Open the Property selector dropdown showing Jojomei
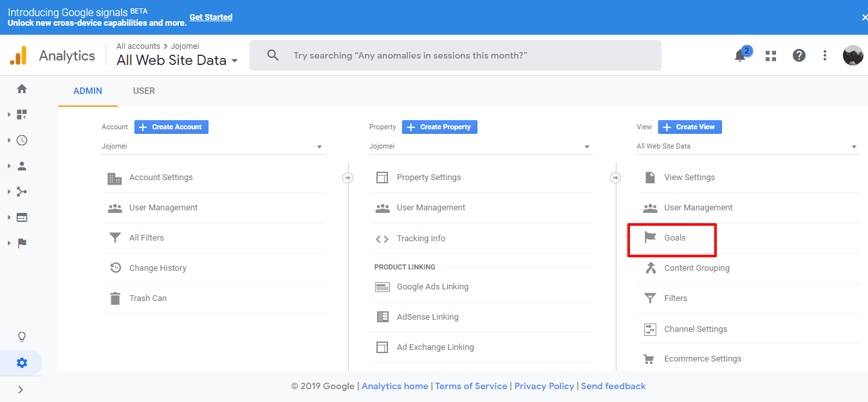Screen dimensions: 868x402 pos(481,147)
